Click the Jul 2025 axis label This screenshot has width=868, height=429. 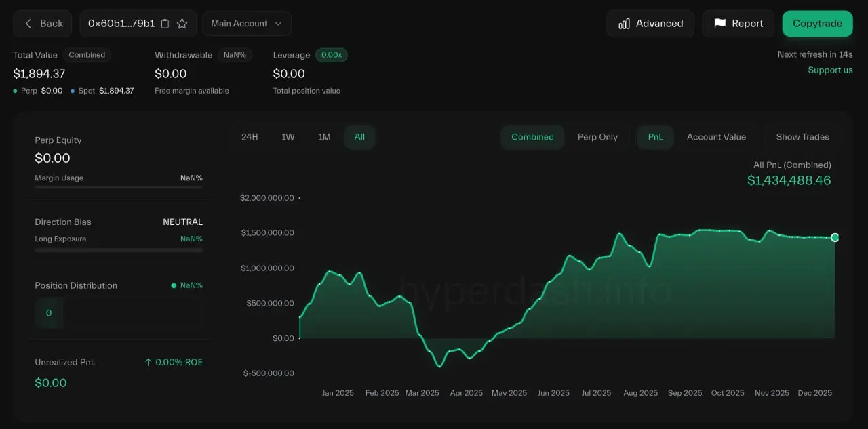click(x=596, y=393)
